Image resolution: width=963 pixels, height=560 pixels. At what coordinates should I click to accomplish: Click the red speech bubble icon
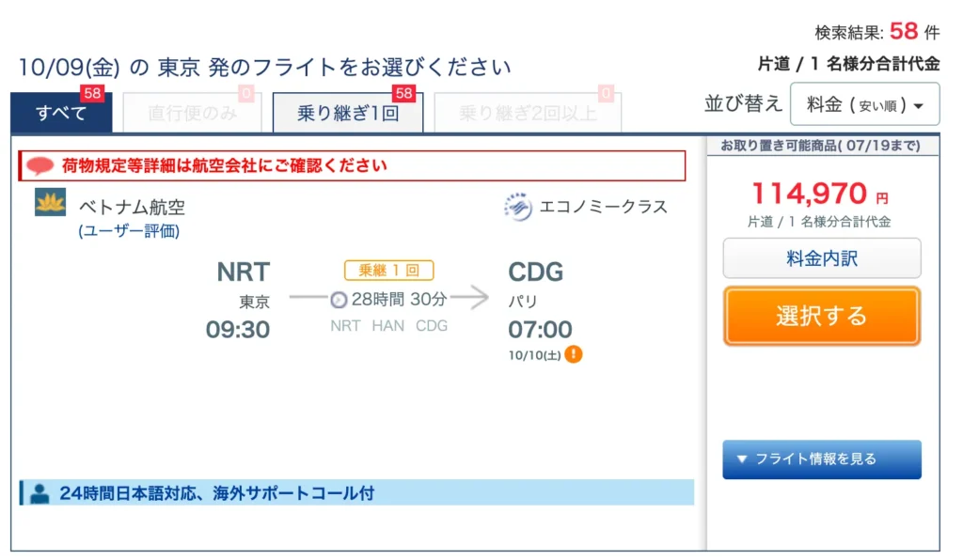click(40, 165)
